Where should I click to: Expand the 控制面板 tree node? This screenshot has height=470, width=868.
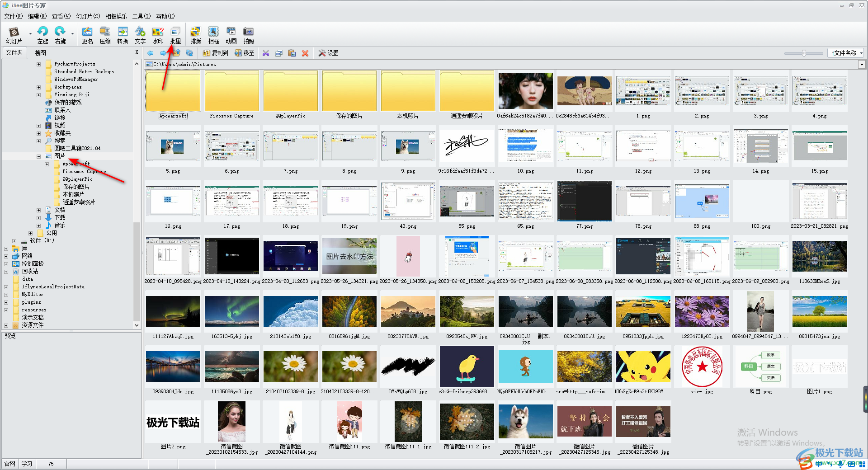coord(6,264)
